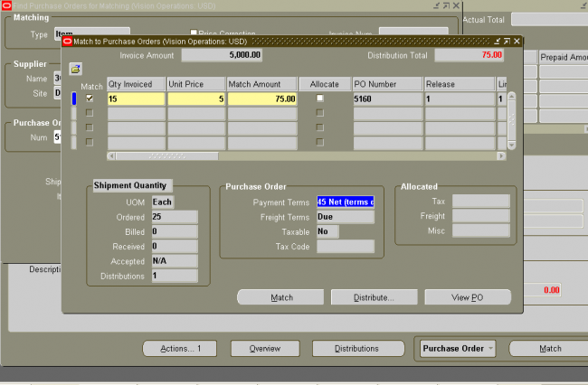This screenshot has width=588, height=385.
Task: Click the Release field showing 1
Action: [460, 99]
